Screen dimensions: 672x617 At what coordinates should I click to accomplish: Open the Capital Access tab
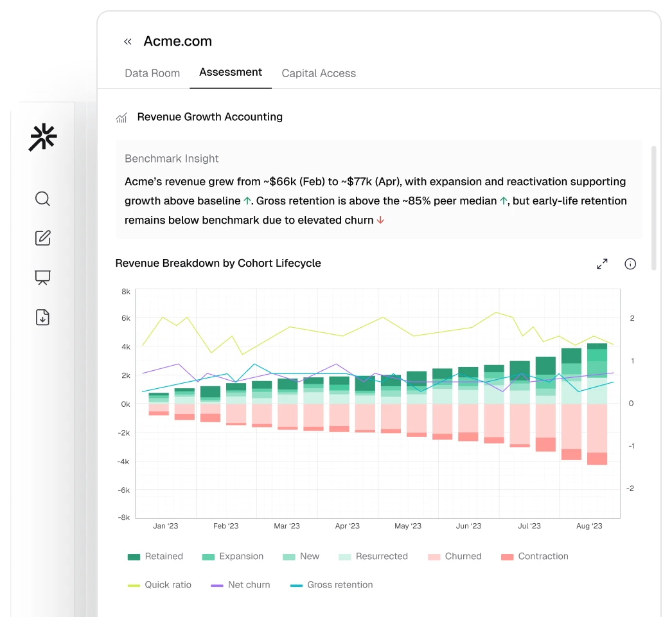[x=319, y=73]
